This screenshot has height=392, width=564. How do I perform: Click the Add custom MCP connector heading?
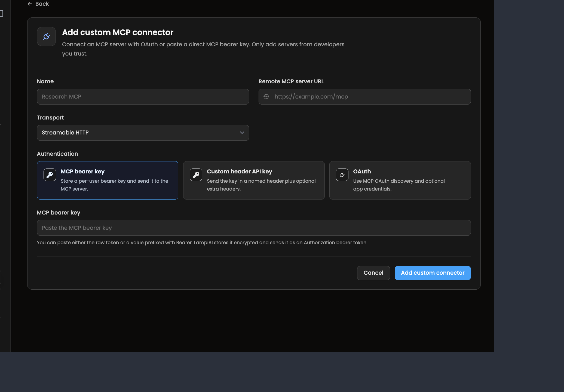[x=118, y=32]
